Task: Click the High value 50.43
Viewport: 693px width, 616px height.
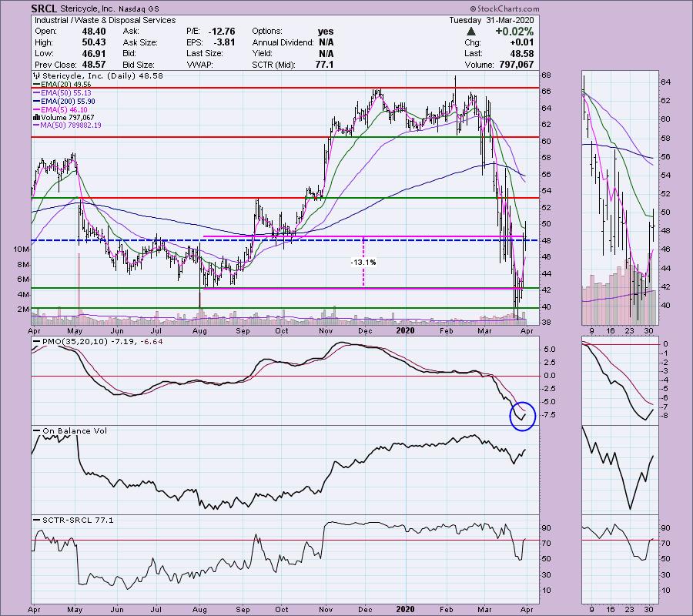Action: point(93,42)
